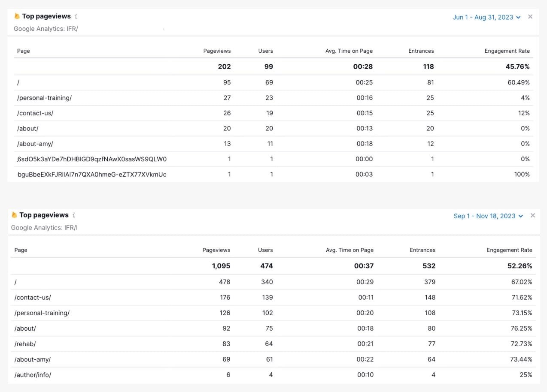Click the Google Analytics logo in the Sep–Nov widget

pos(15,215)
